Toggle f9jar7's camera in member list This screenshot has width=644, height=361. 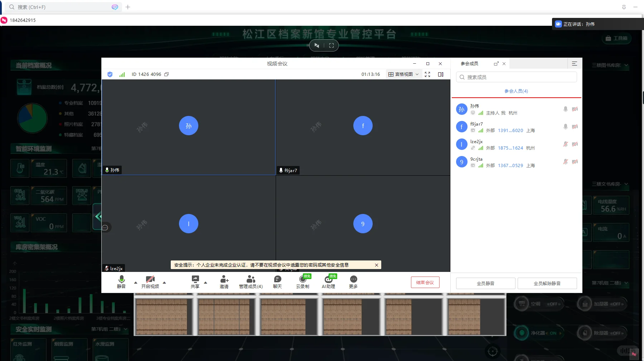(x=575, y=127)
